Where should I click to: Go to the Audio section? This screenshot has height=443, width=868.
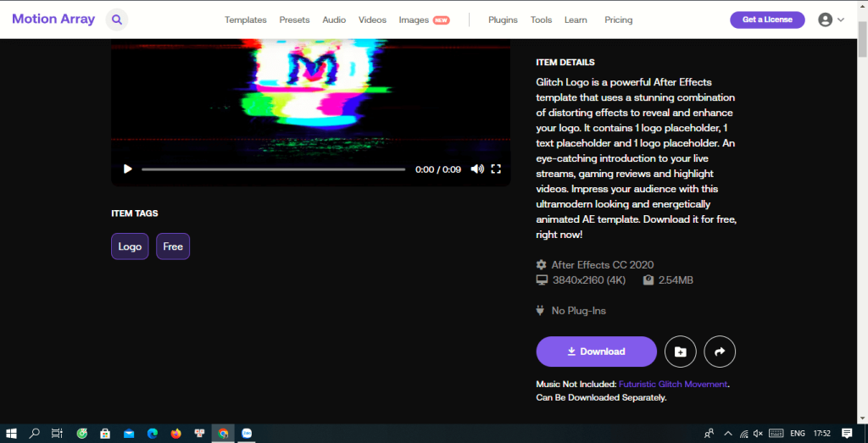pos(334,20)
